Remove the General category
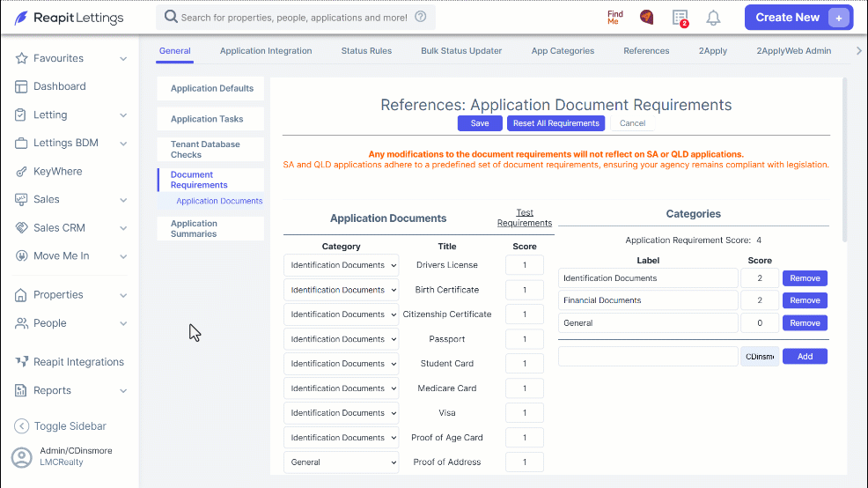Screen dimensions: 868x488 pyautogui.click(x=805, y=323)
